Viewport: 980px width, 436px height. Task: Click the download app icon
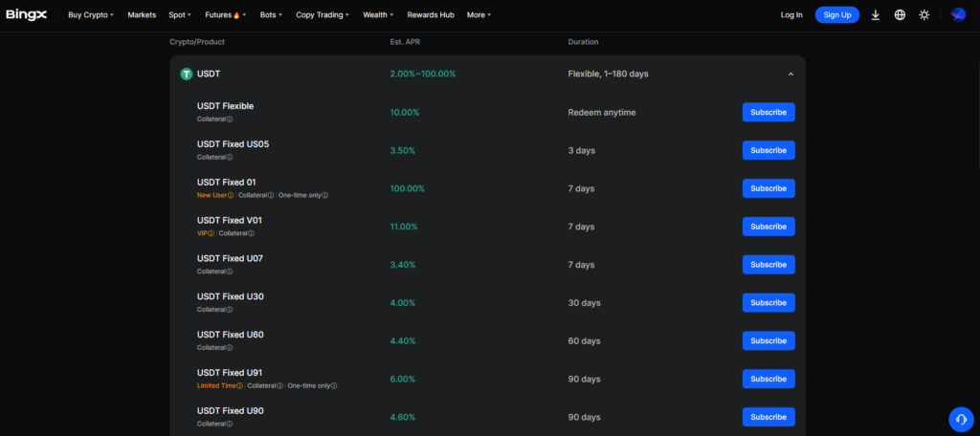click(x=875, y=15)
